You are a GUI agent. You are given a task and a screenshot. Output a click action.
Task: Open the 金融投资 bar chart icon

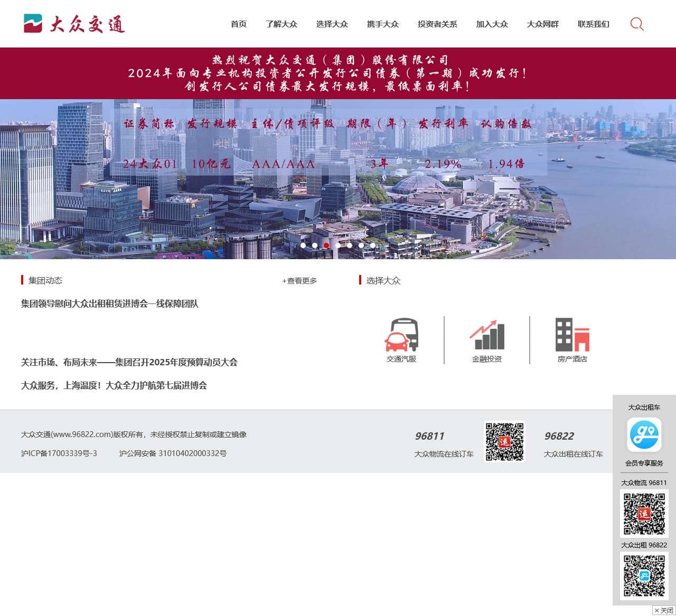487,335
